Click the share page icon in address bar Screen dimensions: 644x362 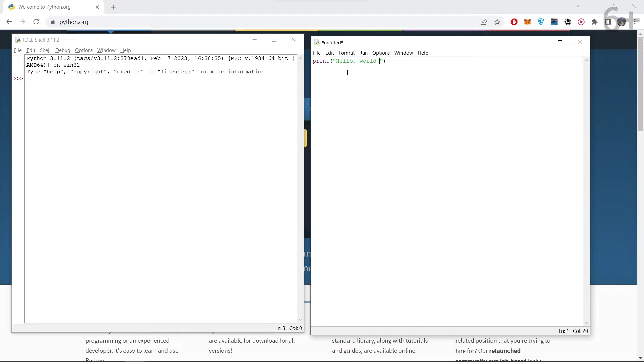tap(484, 22)
